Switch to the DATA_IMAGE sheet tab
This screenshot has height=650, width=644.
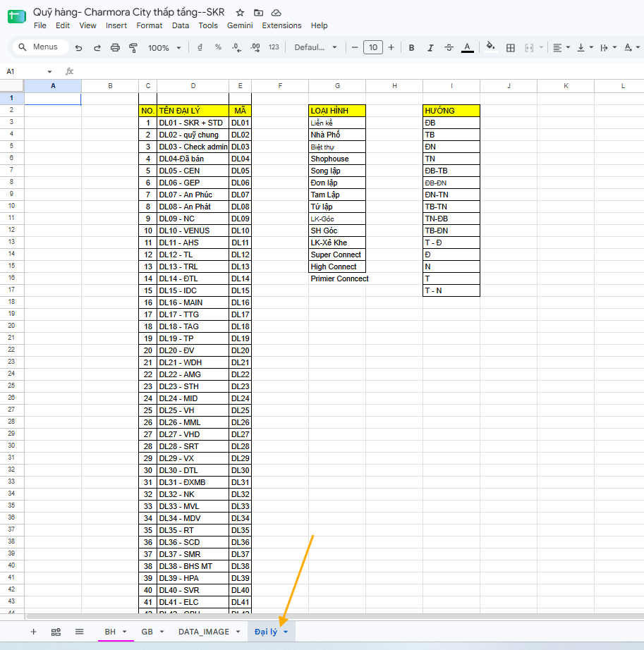pos(204,632)
